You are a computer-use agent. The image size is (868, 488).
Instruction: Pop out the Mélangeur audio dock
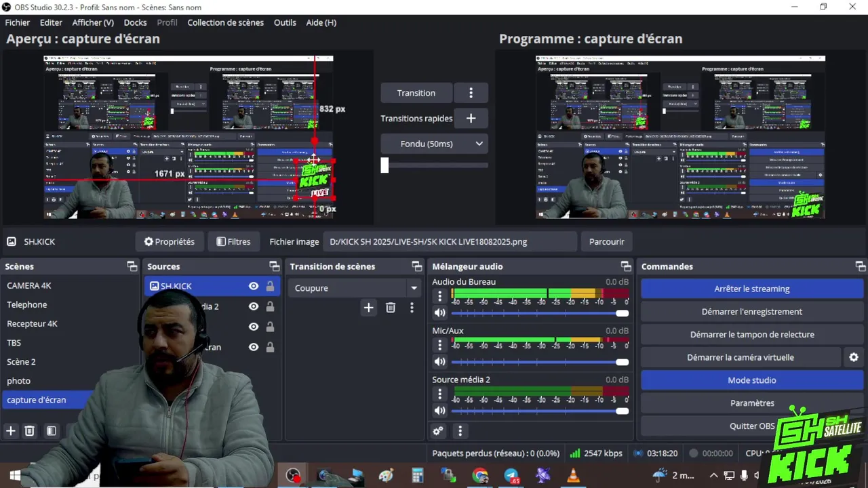click(x=626, y=266)
